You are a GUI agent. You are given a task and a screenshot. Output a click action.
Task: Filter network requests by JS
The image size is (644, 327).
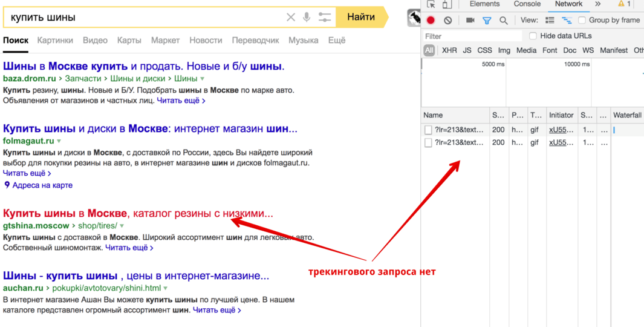click(x=467, y=50)
